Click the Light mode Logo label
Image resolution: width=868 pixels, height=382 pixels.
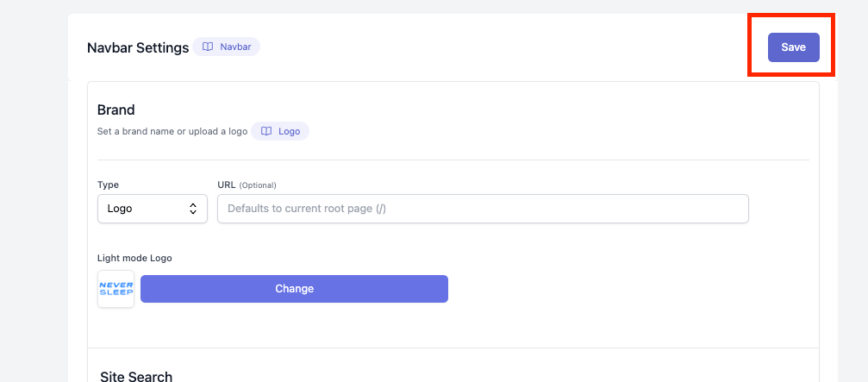pos(134,258)
